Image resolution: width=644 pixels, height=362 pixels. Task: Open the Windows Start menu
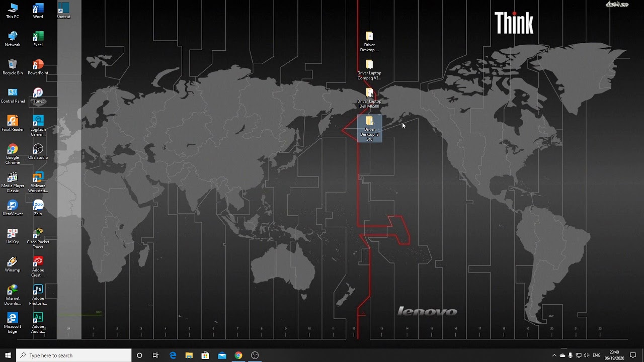pos(8,355)
